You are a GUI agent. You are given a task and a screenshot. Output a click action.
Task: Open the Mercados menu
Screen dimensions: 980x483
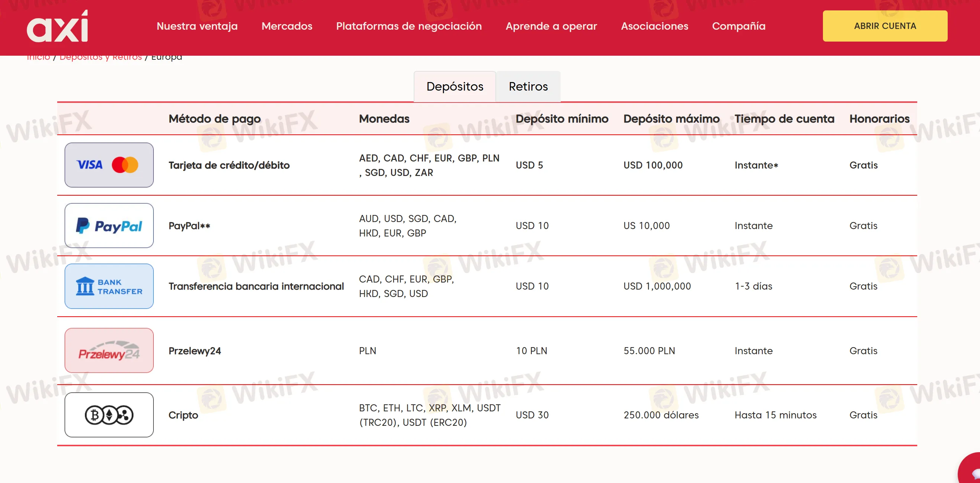pos(287,26)
